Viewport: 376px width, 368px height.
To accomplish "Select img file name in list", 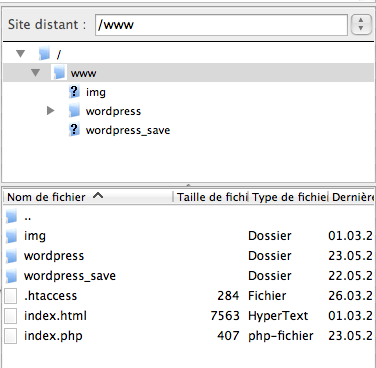I will click(35, 236).
